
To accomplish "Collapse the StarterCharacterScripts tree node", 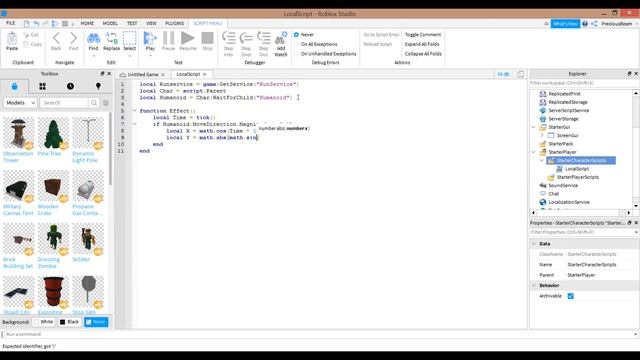I will coord(542,160).
